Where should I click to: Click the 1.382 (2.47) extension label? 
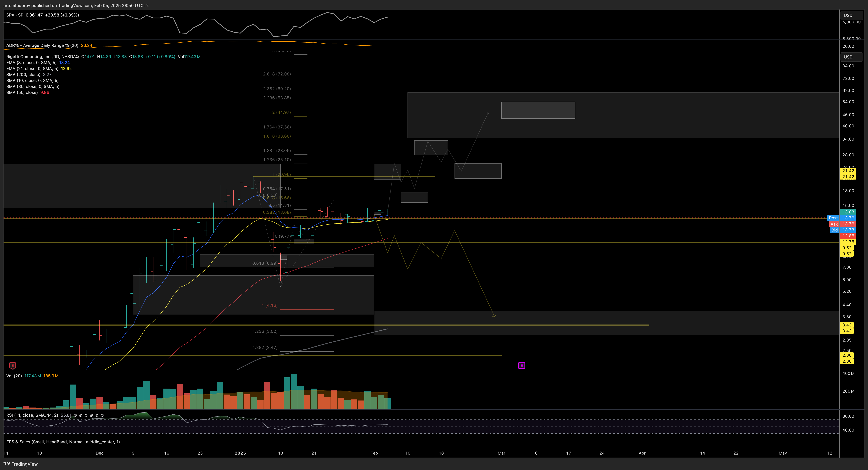click(x=265, y=348)
